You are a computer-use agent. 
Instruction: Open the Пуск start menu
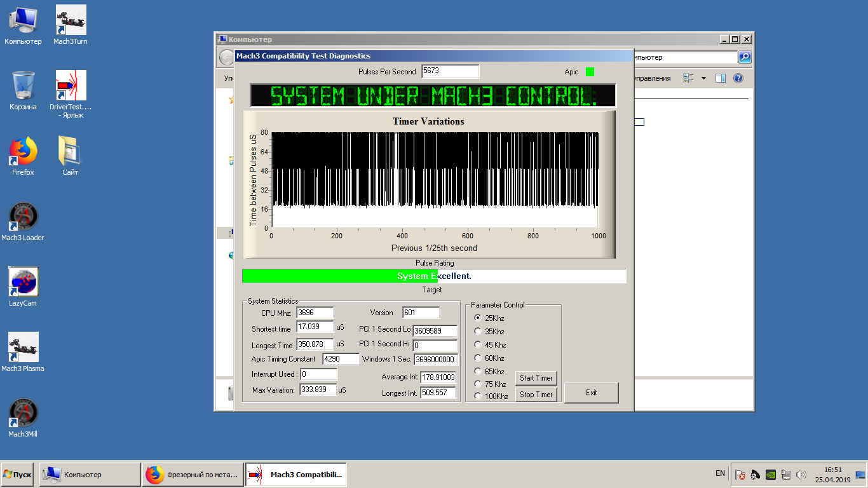17,475
